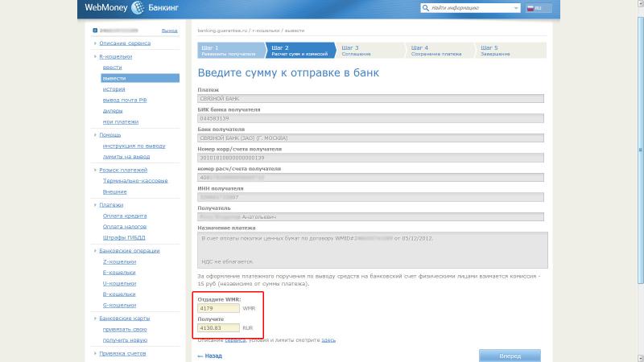Screen dimensions: 644x362
Task: Open вывод почта РФ link
Action: (125, 100)
